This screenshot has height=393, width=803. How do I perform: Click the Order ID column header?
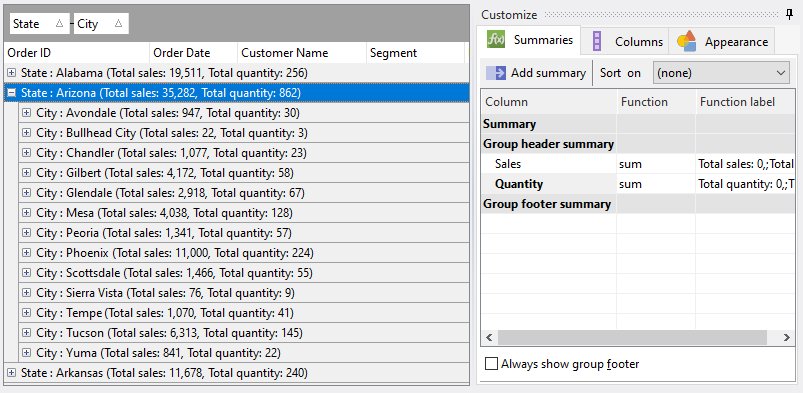77,53
